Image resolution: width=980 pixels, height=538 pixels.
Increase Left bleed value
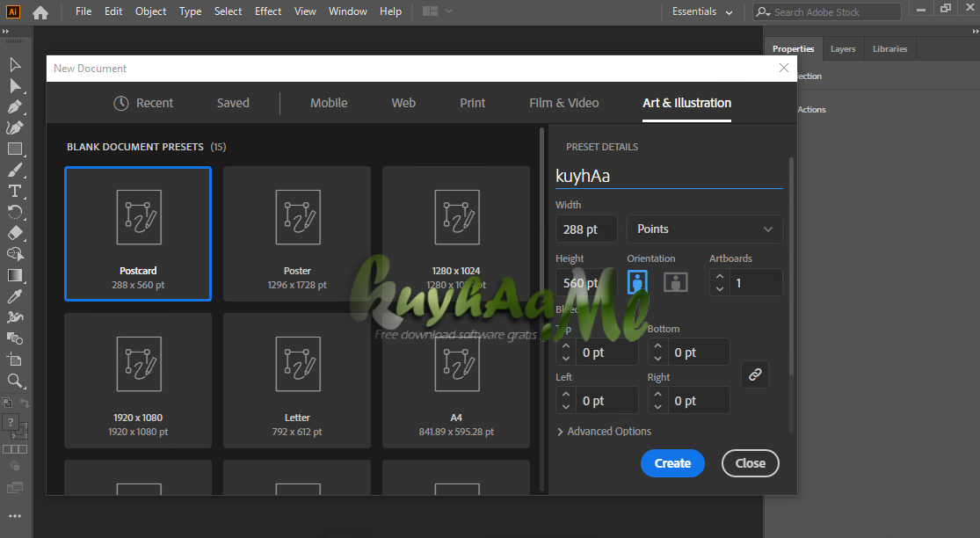pos(566,395)
